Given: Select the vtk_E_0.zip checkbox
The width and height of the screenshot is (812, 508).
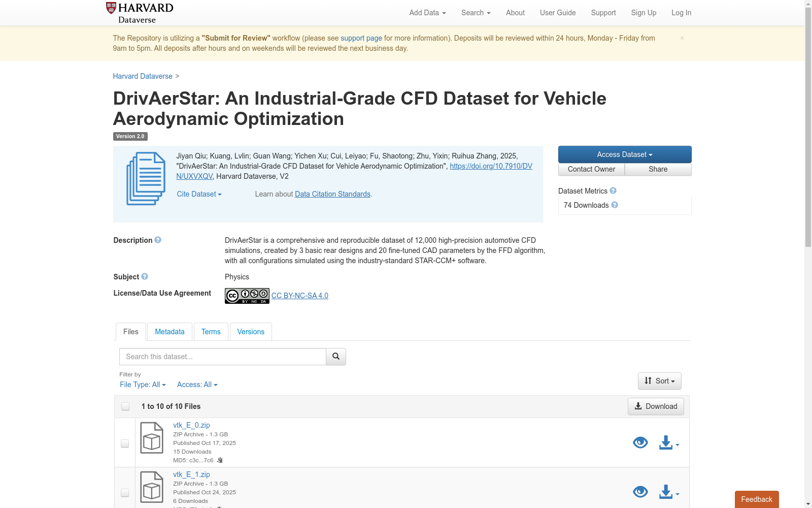Looking at the screenshot, I should pos(125,443).
